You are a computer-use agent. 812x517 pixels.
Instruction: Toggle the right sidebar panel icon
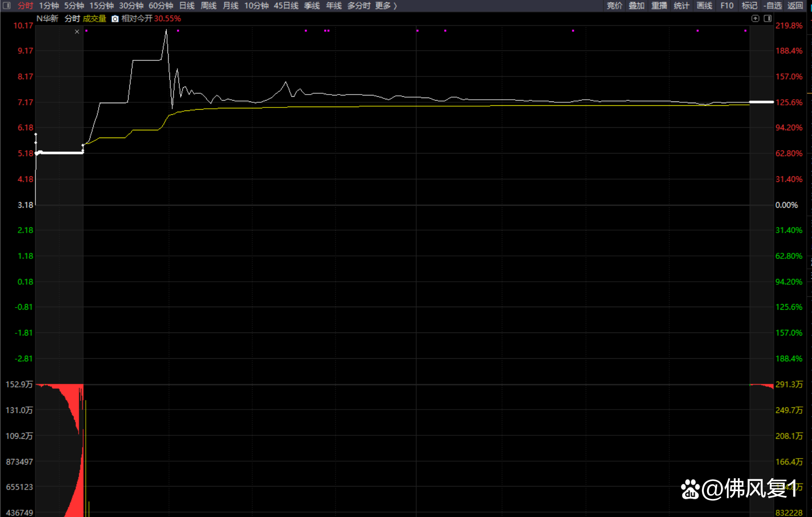767,18
